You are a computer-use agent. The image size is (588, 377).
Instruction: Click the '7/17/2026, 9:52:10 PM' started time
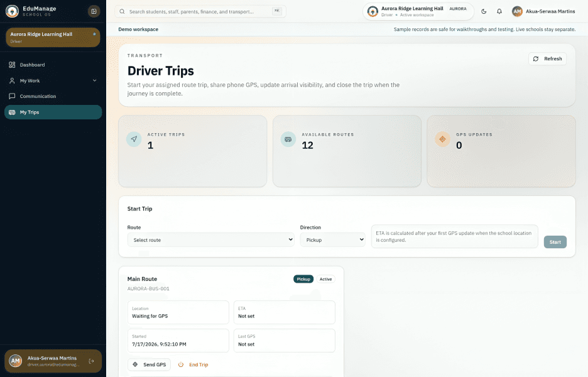pyautogui.click(x=159, y=344)
